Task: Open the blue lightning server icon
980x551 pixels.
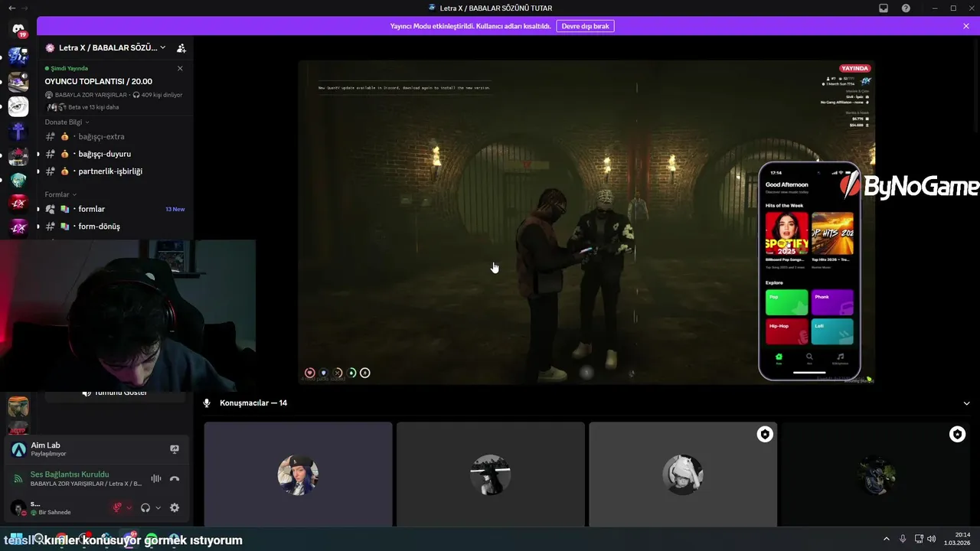Action: (x=18, y=56)
